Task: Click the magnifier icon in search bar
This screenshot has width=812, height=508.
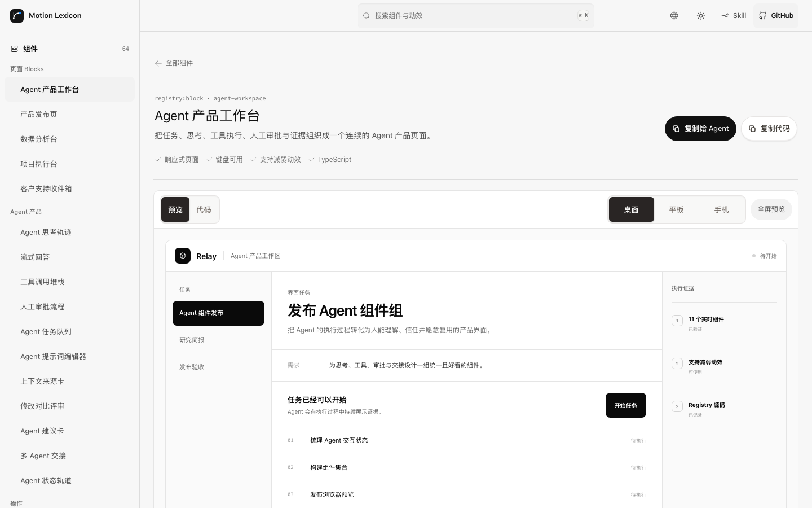Action: tap(367, 16)
